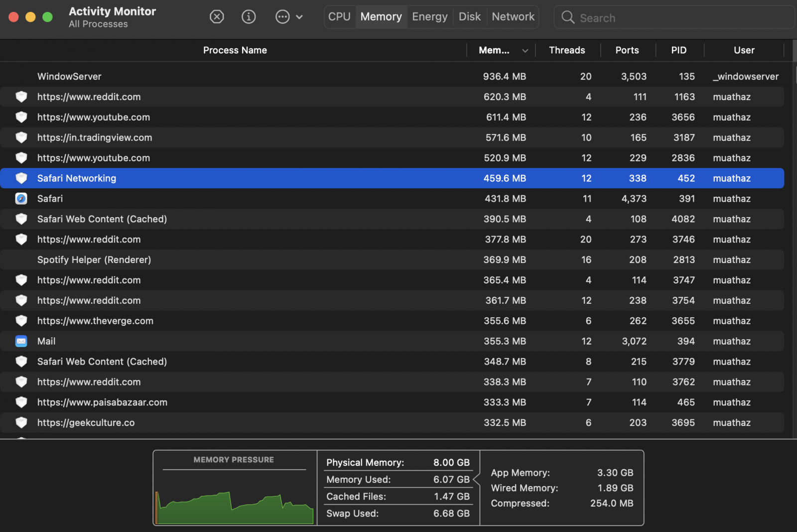
Task: Select the https://www.paisabazaar.com process
Action: (x=392, y=402)
